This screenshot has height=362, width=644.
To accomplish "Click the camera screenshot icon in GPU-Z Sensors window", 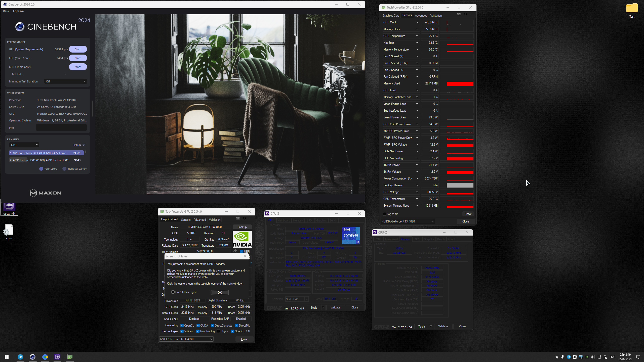I will click(x=459, y=14).
